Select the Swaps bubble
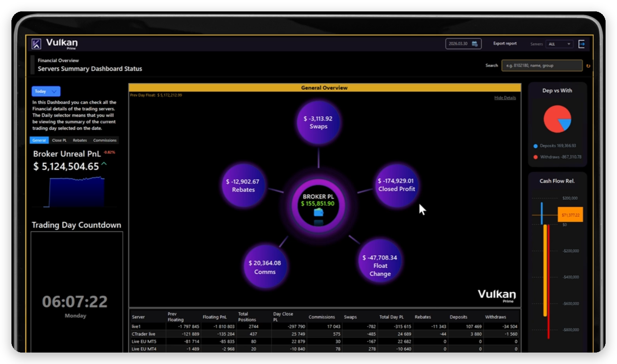 click(x=318, y=122)
